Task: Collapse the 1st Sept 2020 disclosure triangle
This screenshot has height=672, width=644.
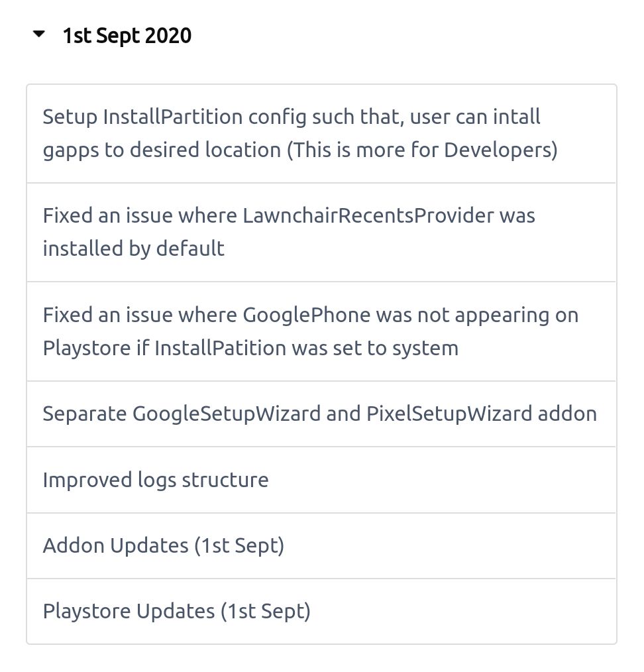Action: tap(39, 34)
